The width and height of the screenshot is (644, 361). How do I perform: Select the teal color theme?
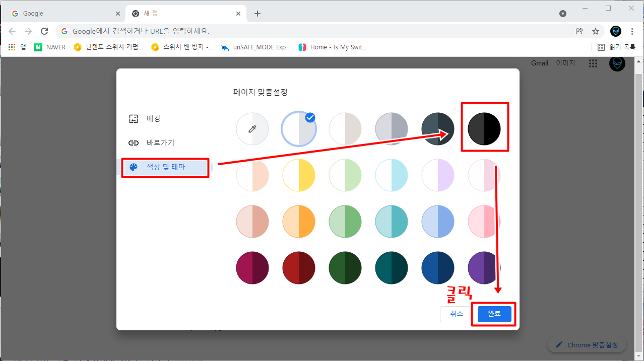[x=392, y=222]
